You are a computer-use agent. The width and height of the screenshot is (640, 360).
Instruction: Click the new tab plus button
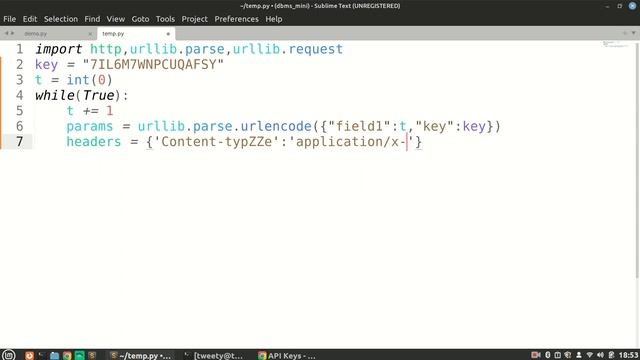(625, 33)
